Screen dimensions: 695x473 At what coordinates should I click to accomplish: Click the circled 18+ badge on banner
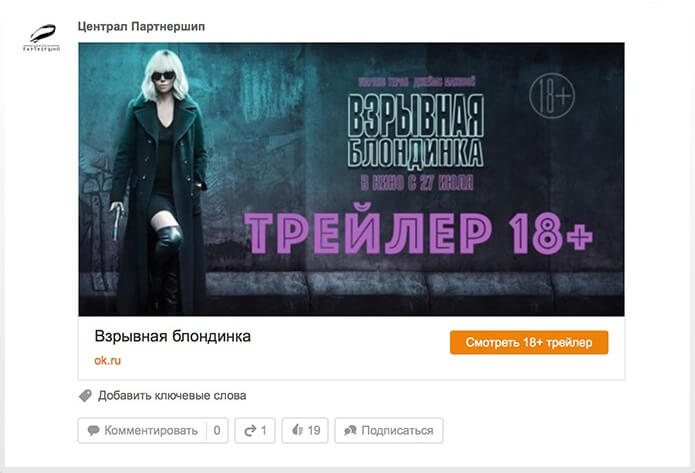pyautogui.click(x=552, y=96)
